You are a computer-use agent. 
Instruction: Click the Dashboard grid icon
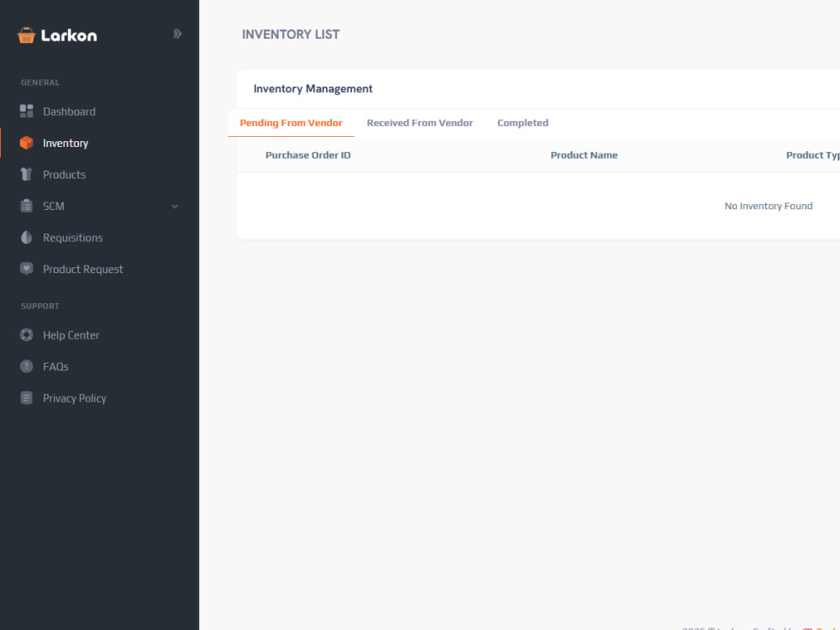26,112
